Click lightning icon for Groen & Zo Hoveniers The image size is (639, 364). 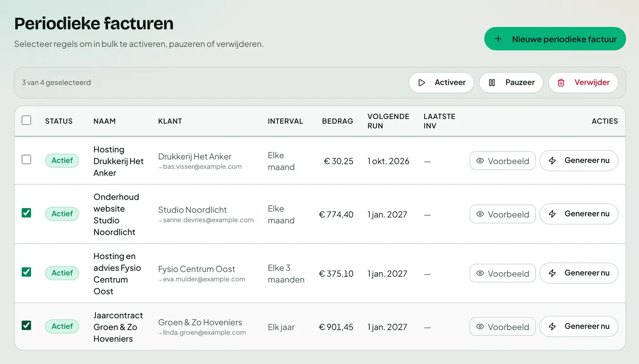click(x=552, y=327)
